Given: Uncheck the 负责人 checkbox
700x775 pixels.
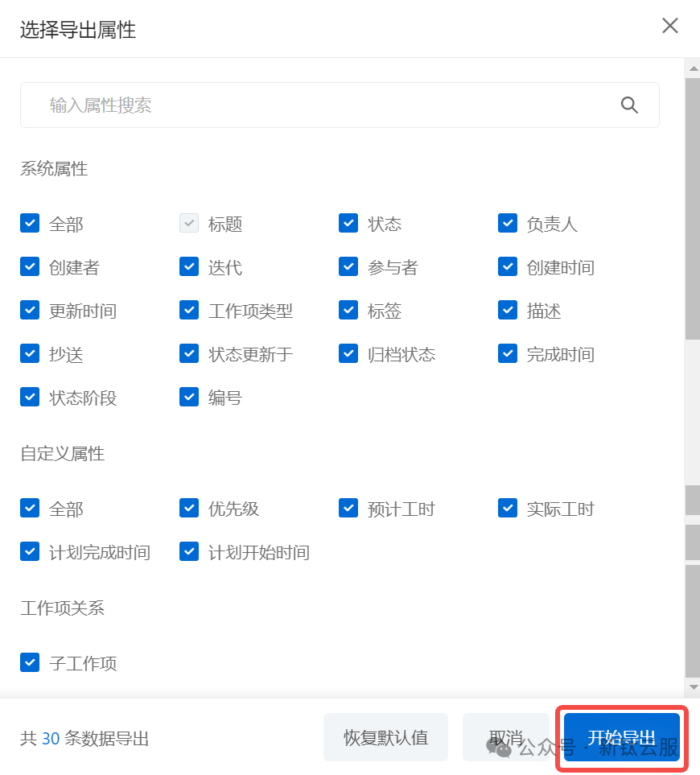Looking at the screenshot, I should pyautogui.click(x=508, y=224).
